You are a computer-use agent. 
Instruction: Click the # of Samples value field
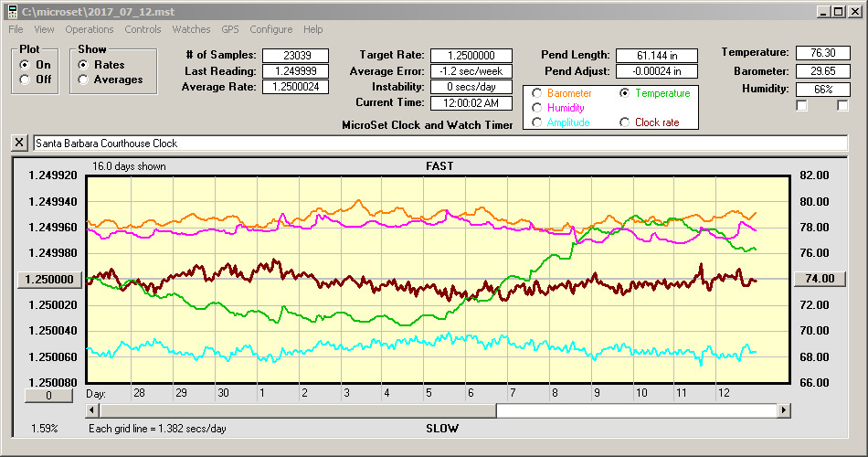pyautogui.click(x=296, y=56)
